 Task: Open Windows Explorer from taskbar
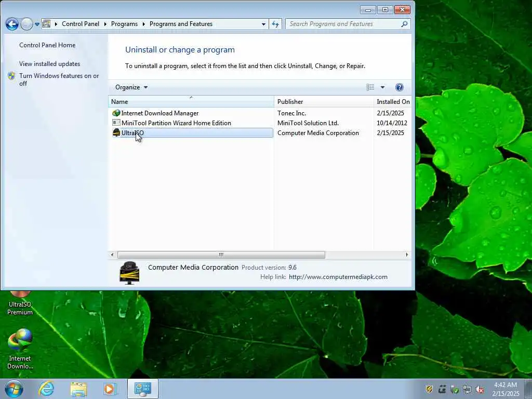[79, 389]
